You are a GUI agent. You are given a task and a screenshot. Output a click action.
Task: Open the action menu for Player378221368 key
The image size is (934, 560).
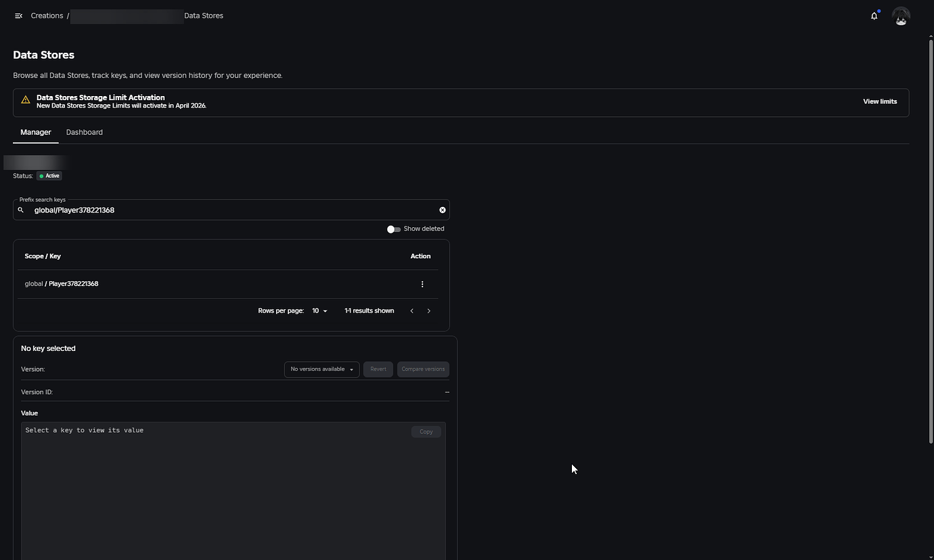(x=422, y=283)
